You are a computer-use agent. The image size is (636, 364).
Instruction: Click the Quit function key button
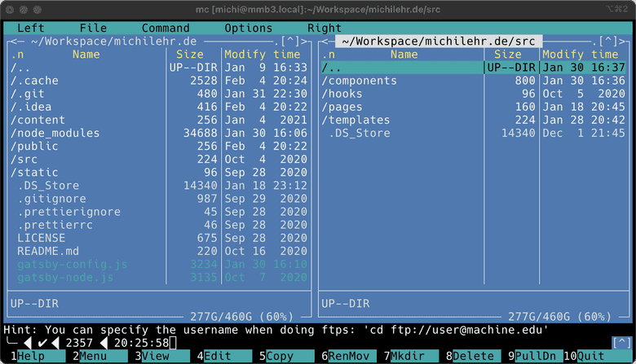tap(591, 357)
